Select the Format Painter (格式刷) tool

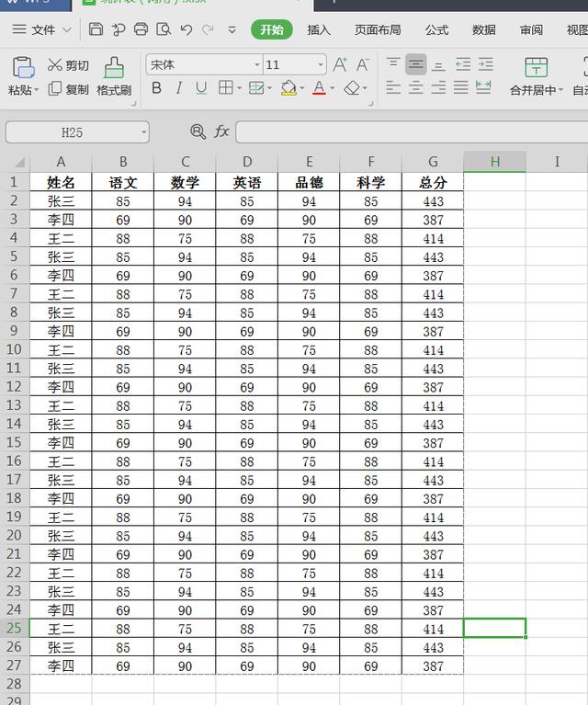pos(114,76)
